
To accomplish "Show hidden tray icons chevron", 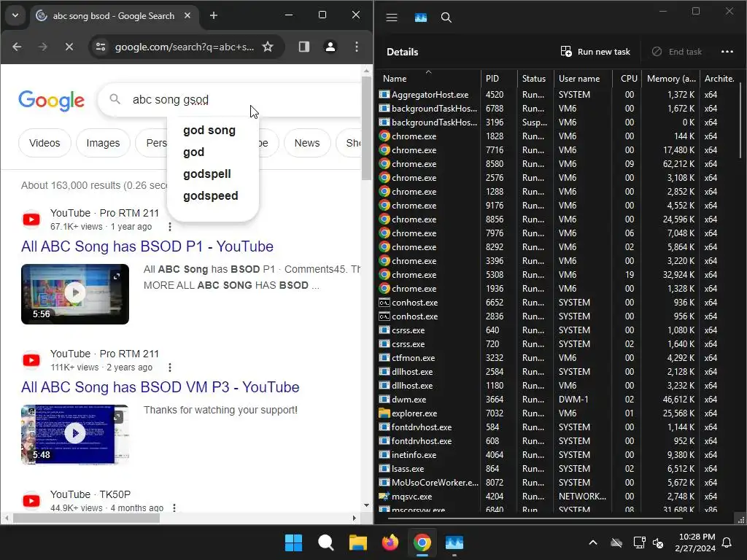I will point(592,542).
